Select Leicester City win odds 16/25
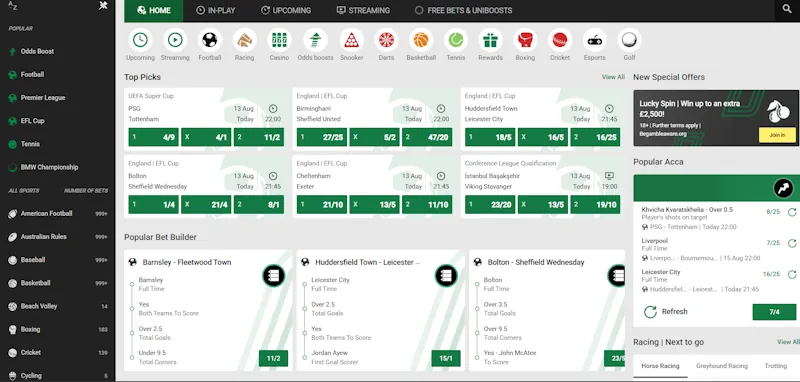 tap(595, 137)
